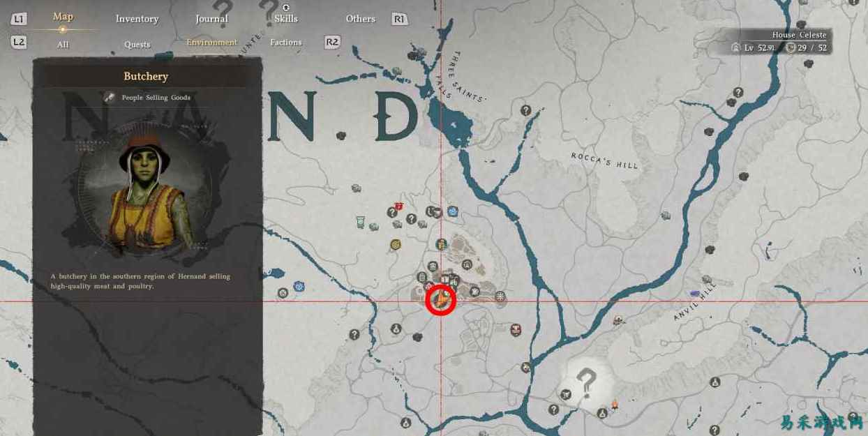Click the blue gear icon north of town
868x436 pixels.
[x=453, y=211]
